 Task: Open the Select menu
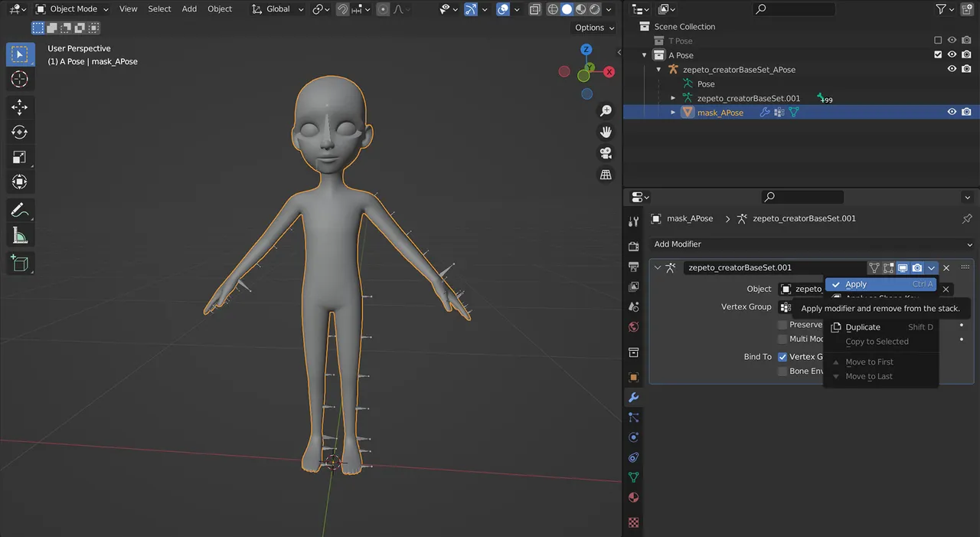(x=158, y=8)
